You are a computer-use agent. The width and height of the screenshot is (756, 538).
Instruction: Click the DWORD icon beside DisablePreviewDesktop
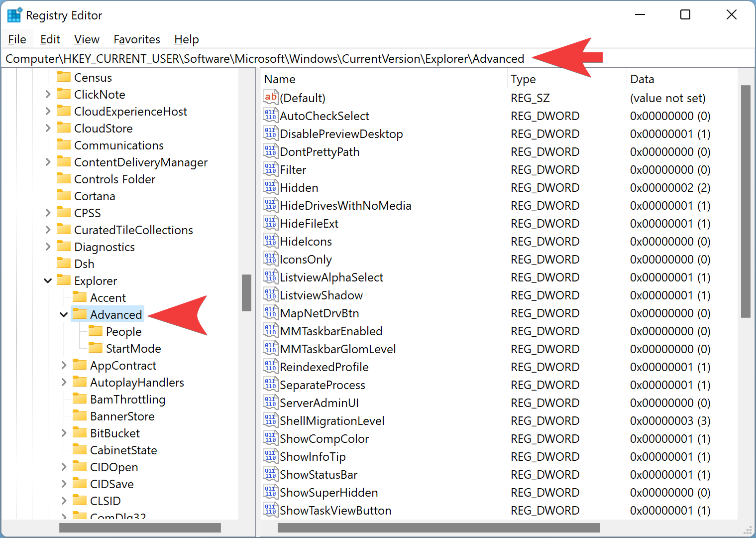tap(270, 133)
